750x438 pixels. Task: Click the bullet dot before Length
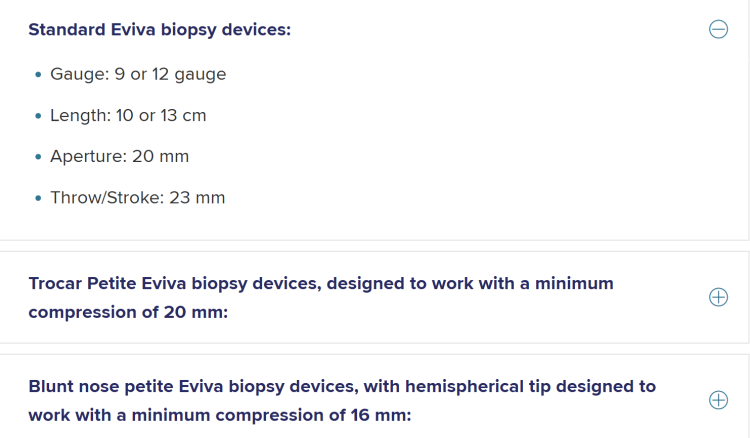[38, 116]
